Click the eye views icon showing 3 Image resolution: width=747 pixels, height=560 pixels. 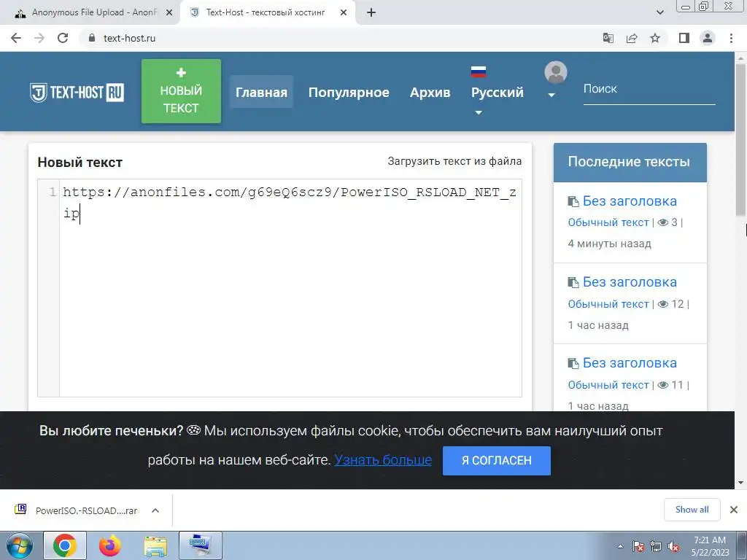pyautogui.click(x=662, y=222)
